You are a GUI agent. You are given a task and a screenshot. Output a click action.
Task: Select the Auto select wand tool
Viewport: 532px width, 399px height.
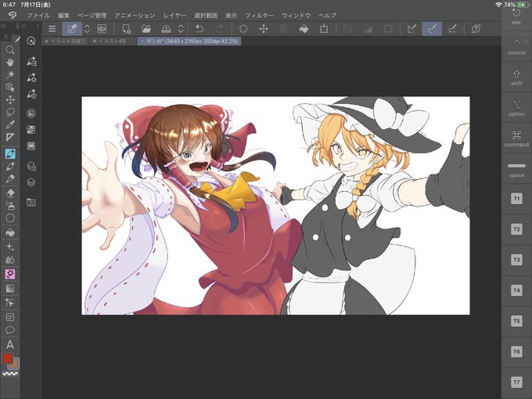[10, 74]
